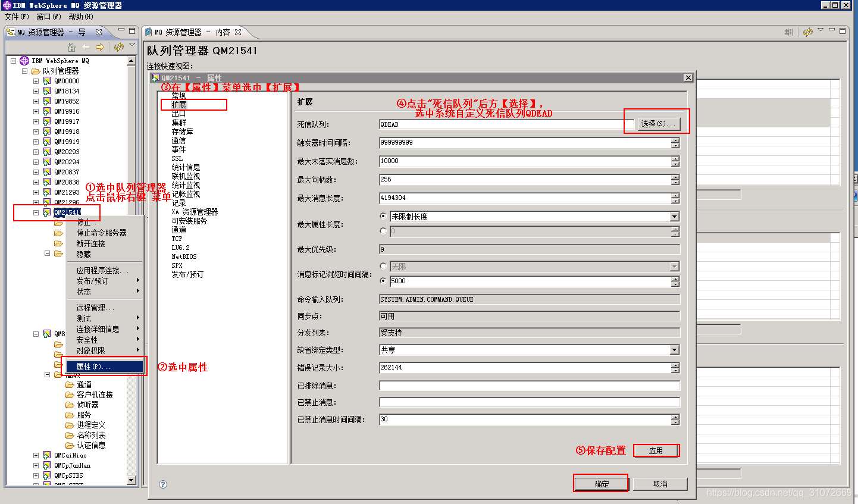Open the content view menu triangle
The height and width of the screenshot is (504, 858).
coord(821,30)
